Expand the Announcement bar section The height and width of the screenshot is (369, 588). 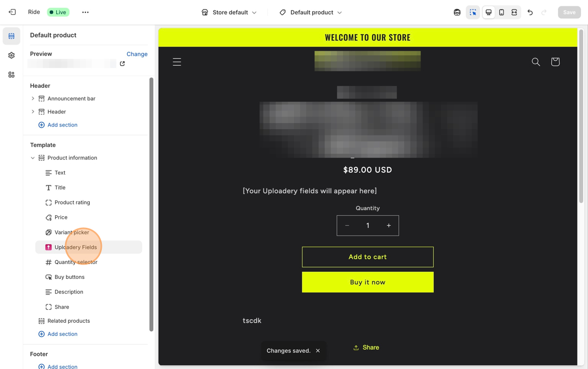pos(33,99)
